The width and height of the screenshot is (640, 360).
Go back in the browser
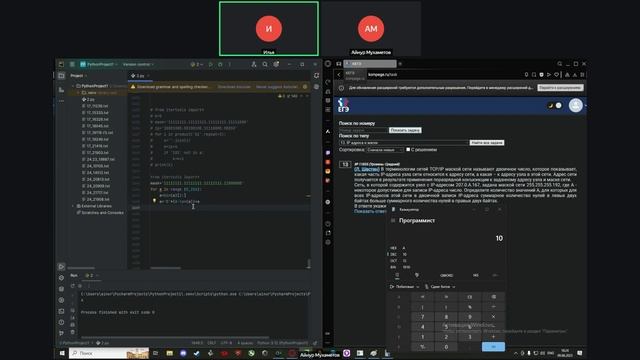tap(339, 75)
